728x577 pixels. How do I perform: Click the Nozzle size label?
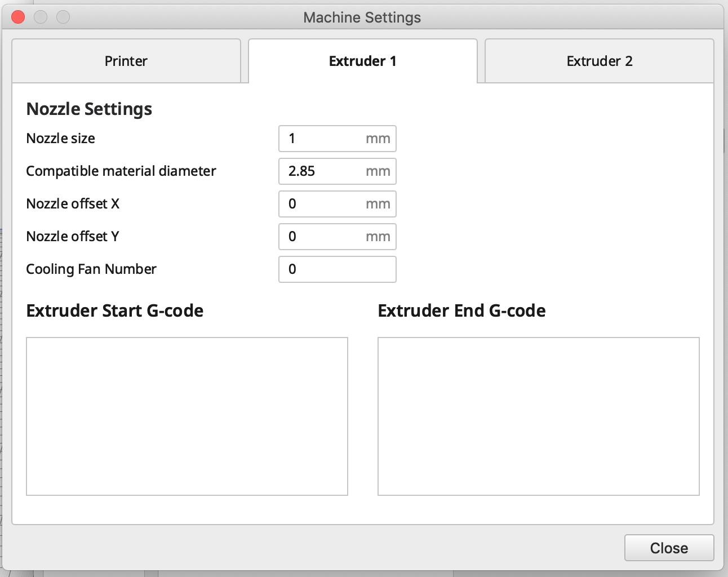(x=61, y=139)
